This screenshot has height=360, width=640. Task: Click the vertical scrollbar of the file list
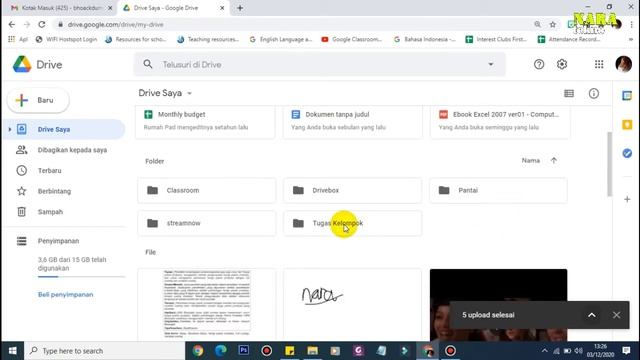[610, 164]
